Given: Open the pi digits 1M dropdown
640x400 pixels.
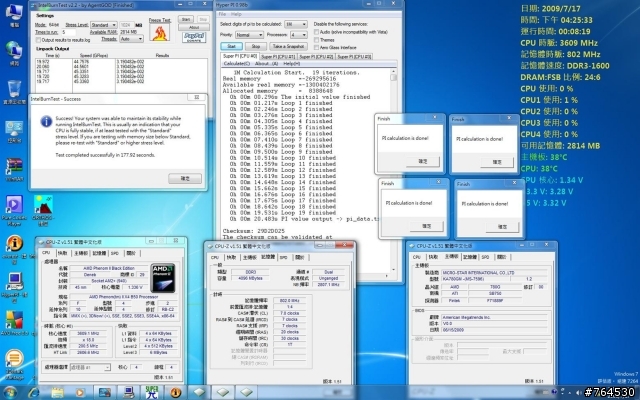Looking at the screenshot, I should click(296, 24).
